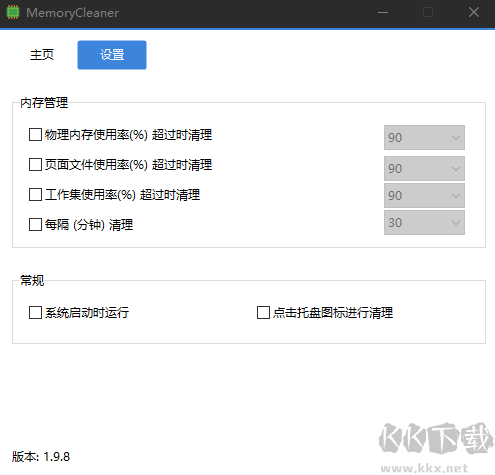The width and height of the screenshot is (495, 475).
Task: Tick the 页面文件使用率(%) 超过时清理 checkbox
Action: [x=35, y=165]
